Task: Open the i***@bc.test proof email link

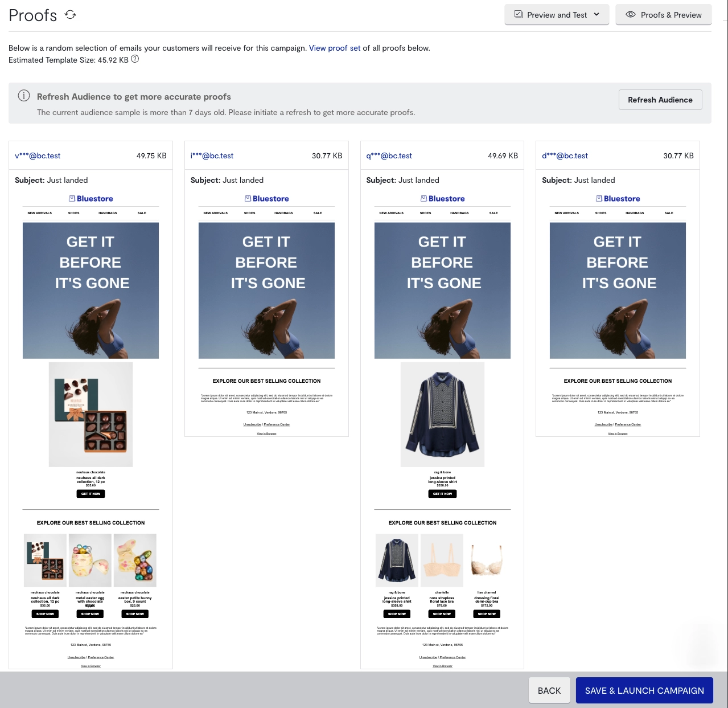Action: tap(212, 155)
